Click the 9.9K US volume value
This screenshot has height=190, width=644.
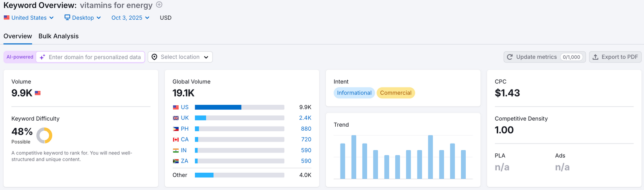pyautogui.click(x=305, y=107)
